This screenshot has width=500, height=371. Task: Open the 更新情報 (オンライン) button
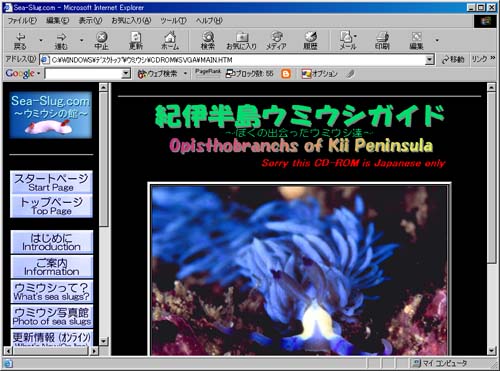52,338
